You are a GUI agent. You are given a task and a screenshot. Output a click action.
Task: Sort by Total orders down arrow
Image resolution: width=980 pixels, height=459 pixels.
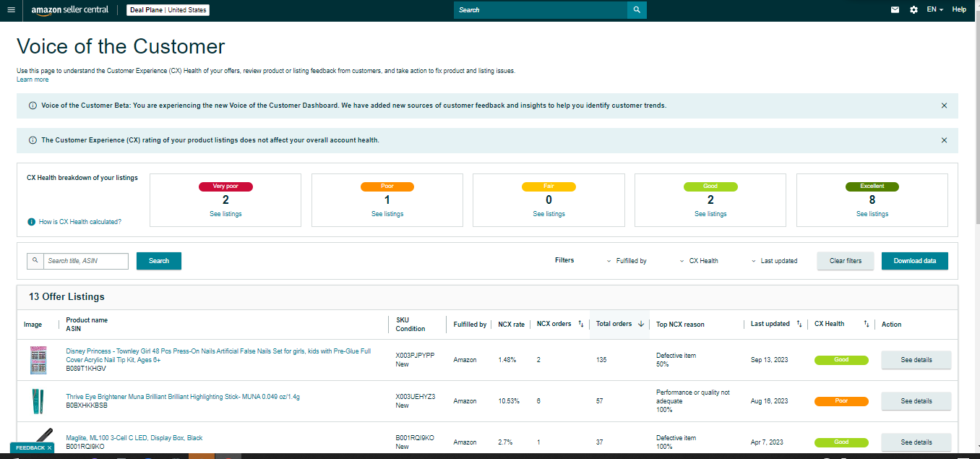[641, 324]
